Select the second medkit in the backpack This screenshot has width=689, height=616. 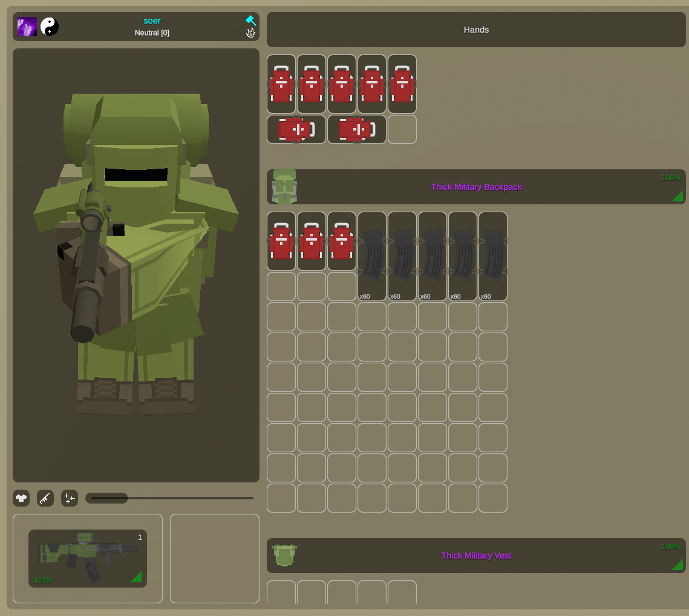312,241
